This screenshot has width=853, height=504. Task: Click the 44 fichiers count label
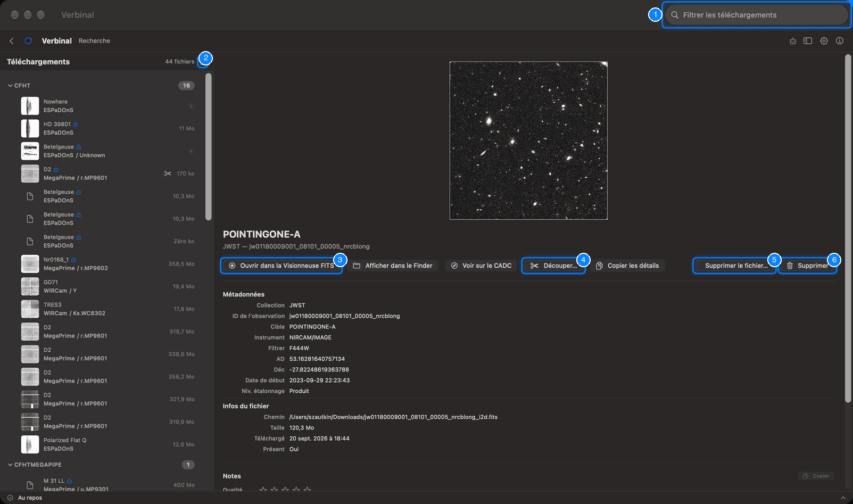point(180,62)
